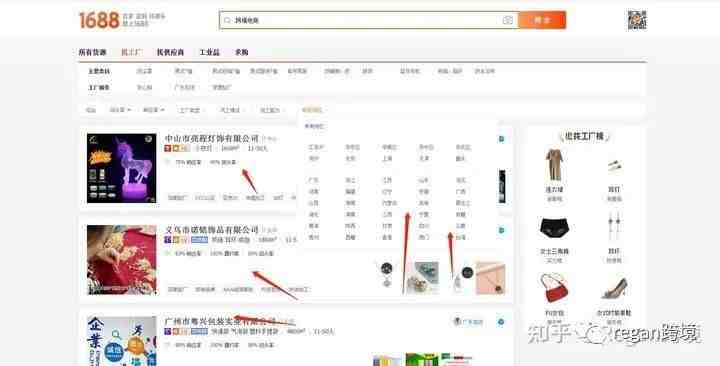Choose 云南 from the region list
720x366 pixels.
click(461, 226)
